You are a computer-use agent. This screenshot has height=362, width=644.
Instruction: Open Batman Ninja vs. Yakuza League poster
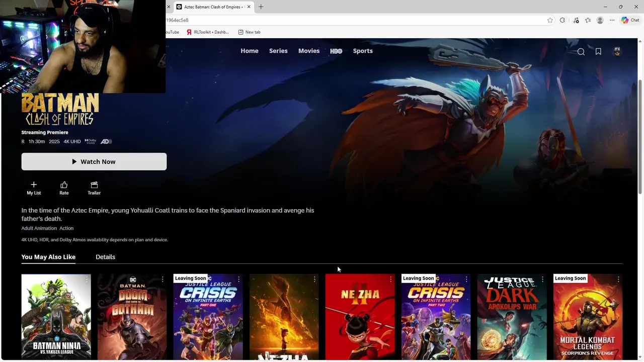(x=56, y=318)
